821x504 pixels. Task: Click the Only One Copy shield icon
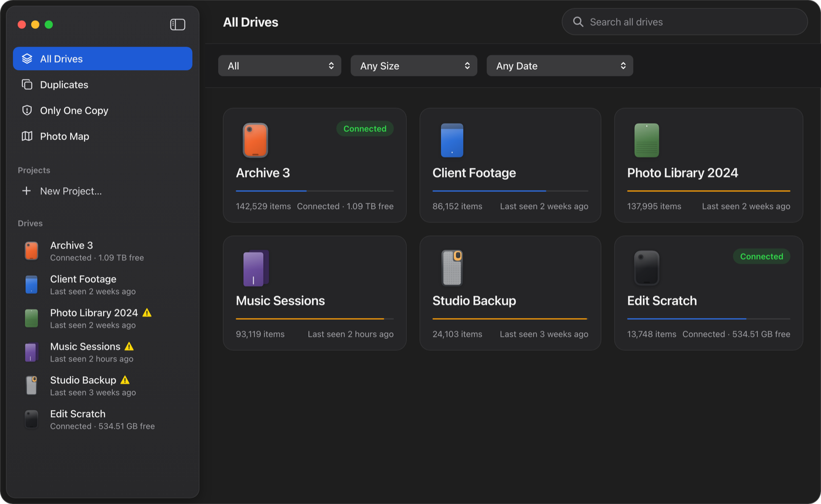pos(27,110)
